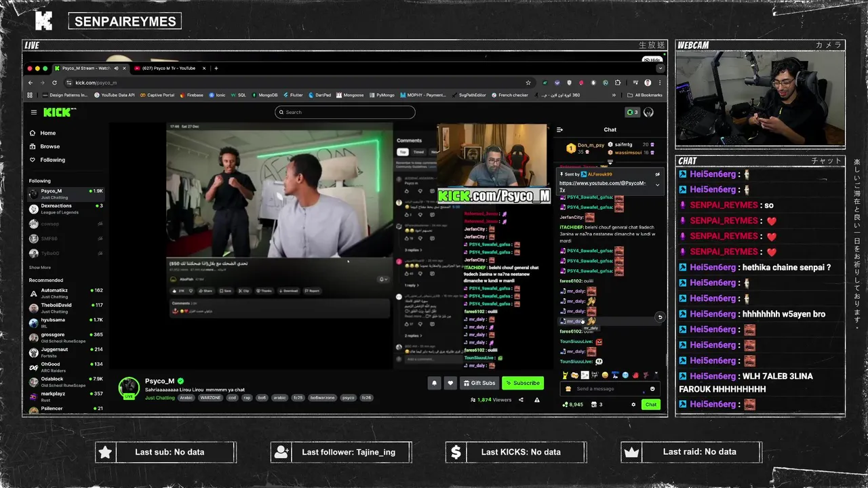Open channel points showing 8,945
The height and width of the screenshot is (488, 868).
click(x=573, y=405)
